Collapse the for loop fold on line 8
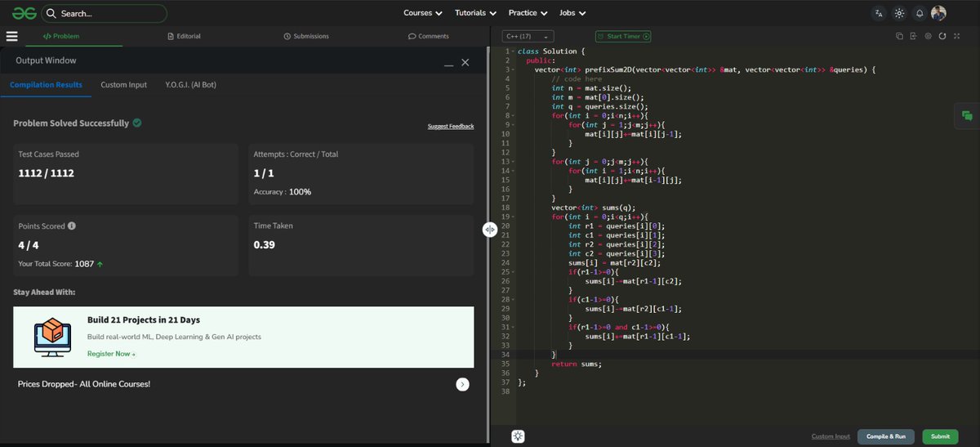The height and width of the screenshot is (447, 980). (x=513, y=115)
